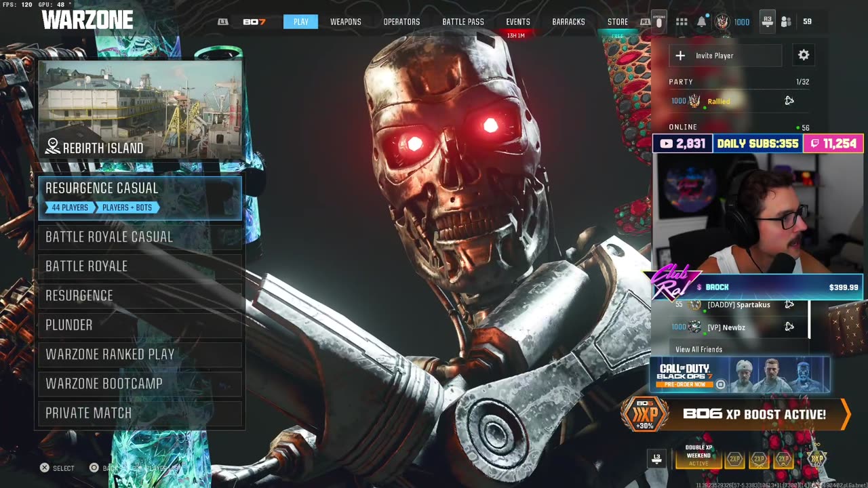Screen dimensions: 868x488
Task: Click the R1 bumper icon beside STORE
Action: [x=646, y=22]
